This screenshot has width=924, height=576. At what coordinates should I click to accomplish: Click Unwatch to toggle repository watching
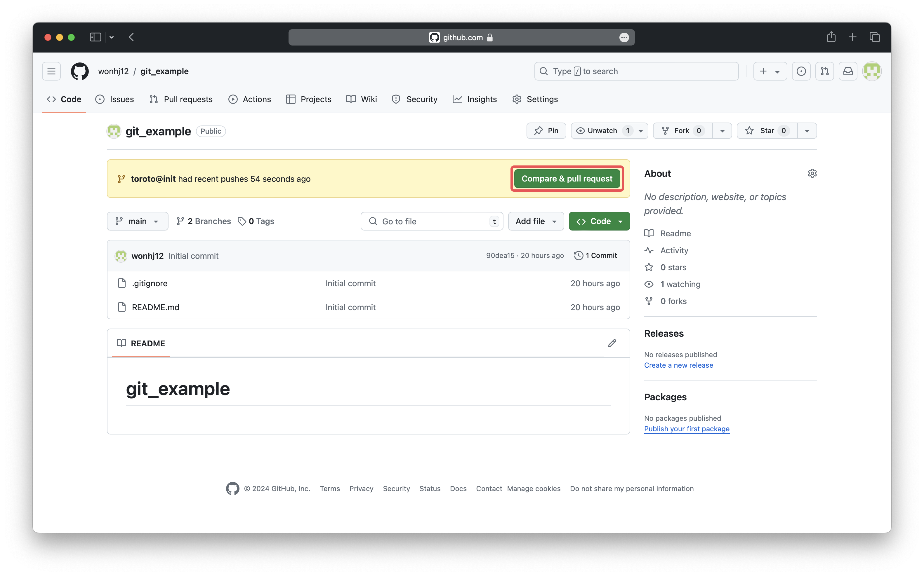click(602, 131)
